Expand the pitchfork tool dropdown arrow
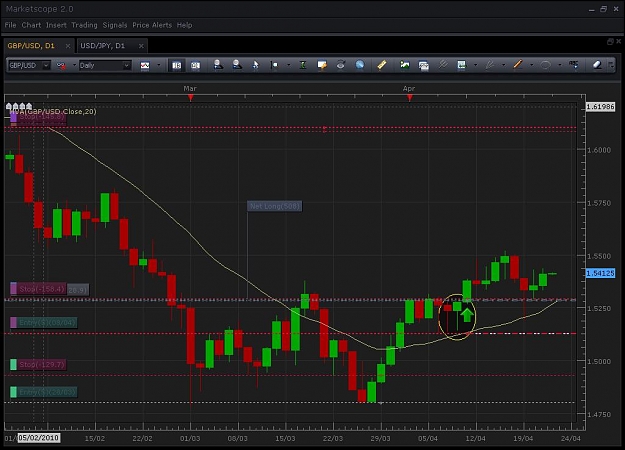This screenshot has height=450, width=625. click(x=503, y=65)
